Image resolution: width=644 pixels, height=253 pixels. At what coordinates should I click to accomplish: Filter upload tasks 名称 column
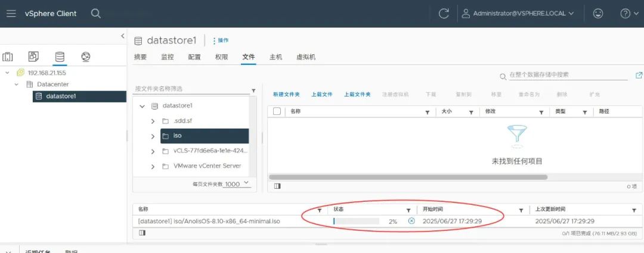[320, 210]
